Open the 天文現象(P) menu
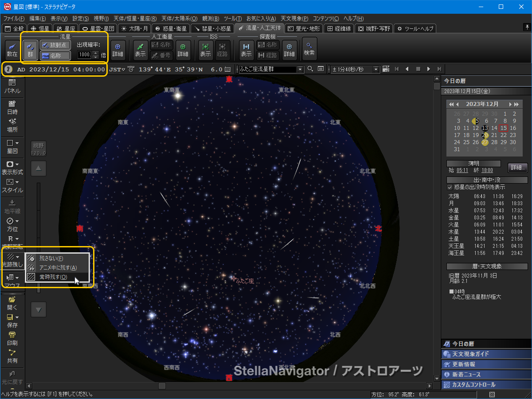The image size is (532, 399). click(x=295, y=19)
